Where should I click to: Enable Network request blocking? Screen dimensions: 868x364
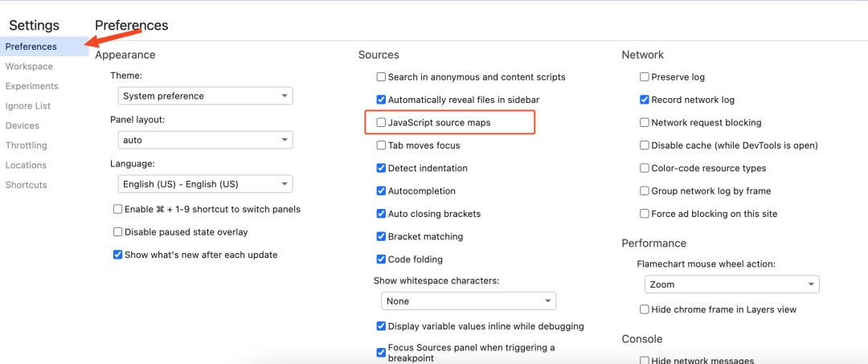645,123
